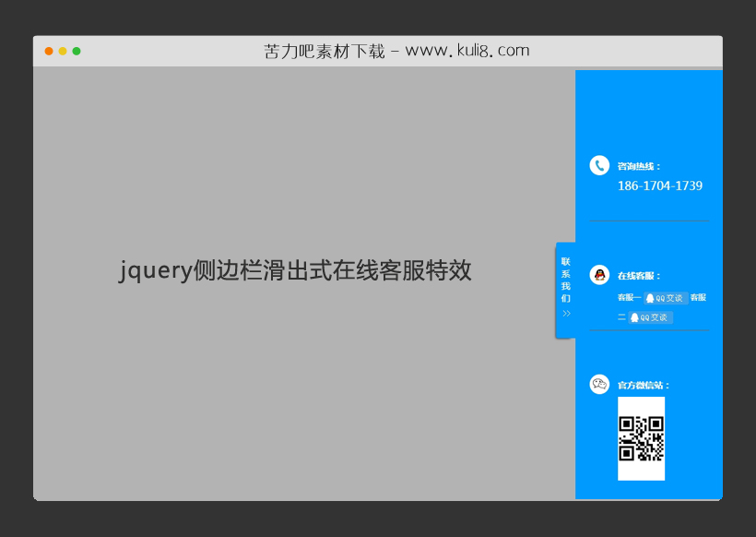Image resolution: width=756 pixels, height=537 pixels.
Task: Click the hotline number 186-1704-1739
Action: click(659, 185)
